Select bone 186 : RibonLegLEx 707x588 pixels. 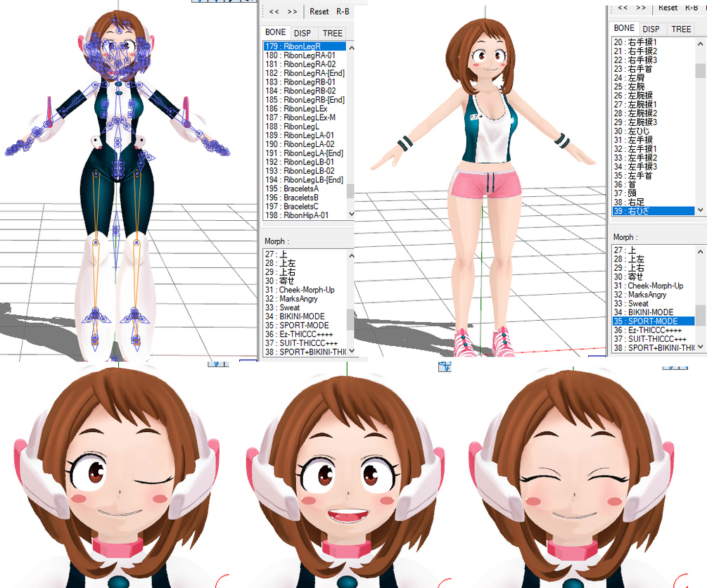point(305,109)
